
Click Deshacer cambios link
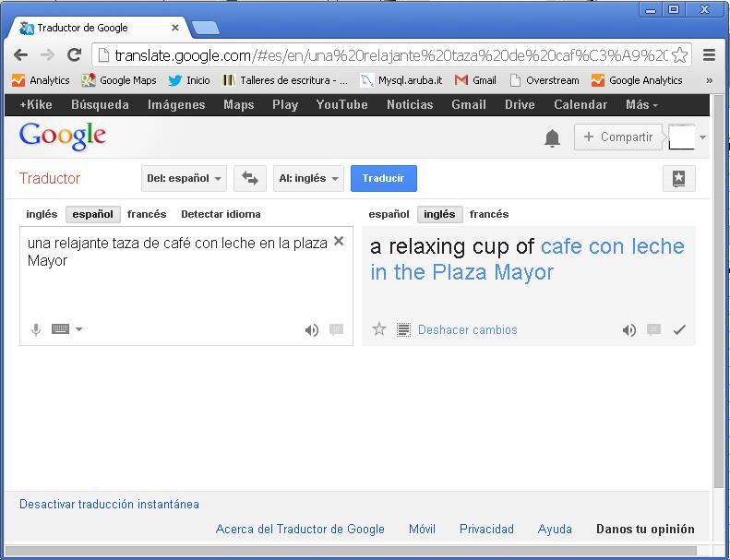(x=467, y=330)
